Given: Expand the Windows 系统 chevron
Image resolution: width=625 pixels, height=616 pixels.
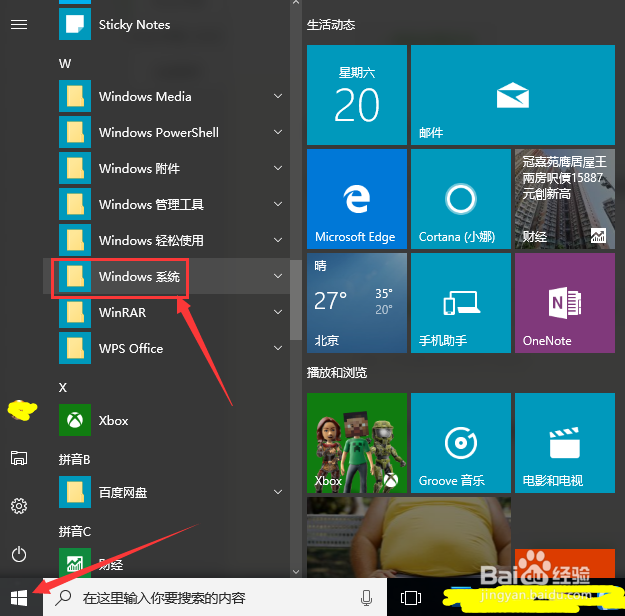Looking at the screenshot, I should (x=278, y=276).
